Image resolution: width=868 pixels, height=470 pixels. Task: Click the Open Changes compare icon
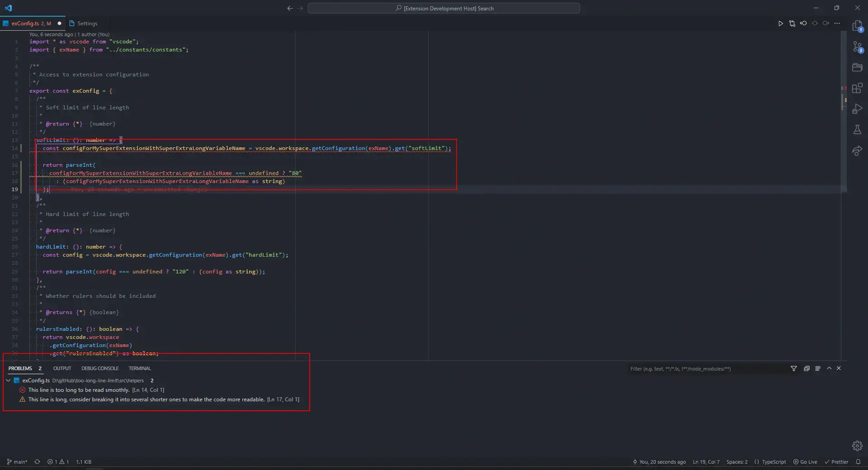pyautogui.click(x=792, y=23)
